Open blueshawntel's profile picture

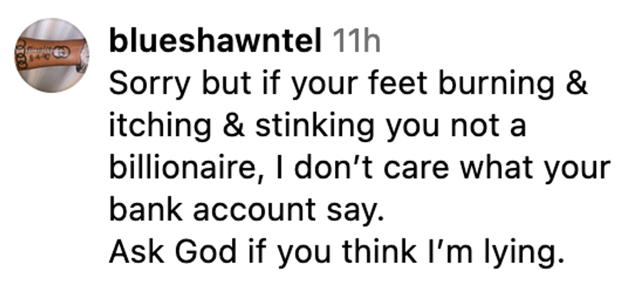tap(52, 55)
